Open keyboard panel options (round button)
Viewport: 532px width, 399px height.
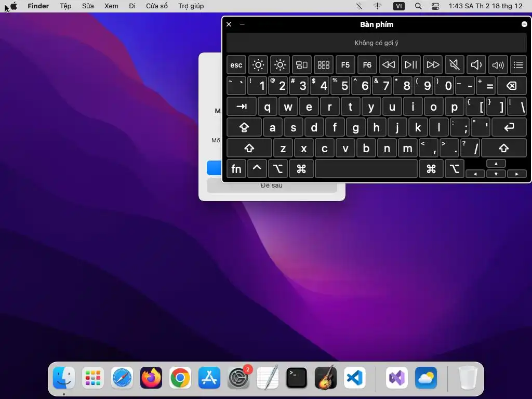(524, 24)
